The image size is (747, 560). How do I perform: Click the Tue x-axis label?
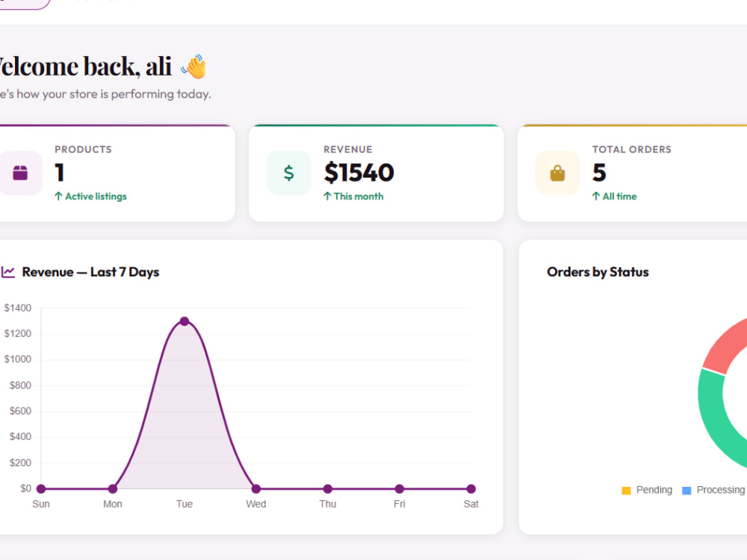point(185,504)
